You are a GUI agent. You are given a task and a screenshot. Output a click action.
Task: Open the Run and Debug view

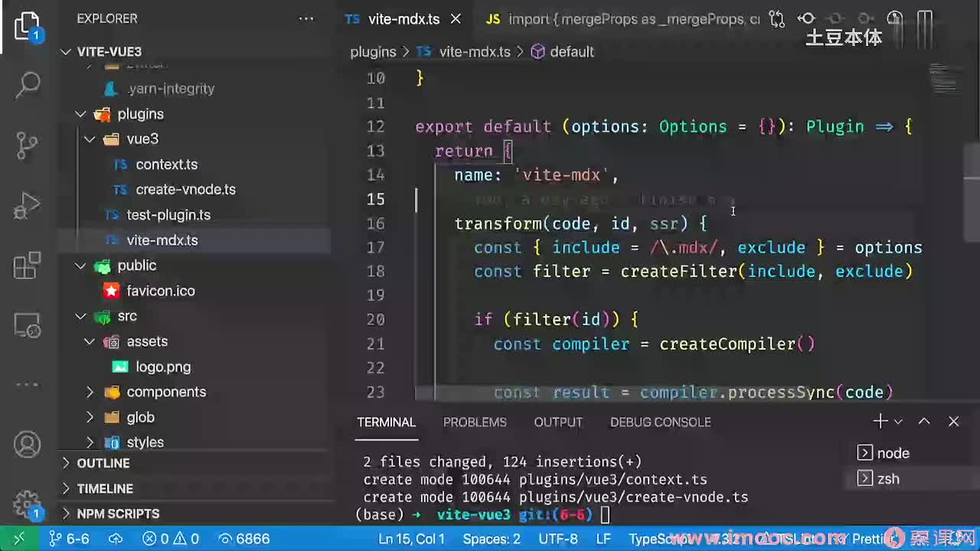click(28, 206)
